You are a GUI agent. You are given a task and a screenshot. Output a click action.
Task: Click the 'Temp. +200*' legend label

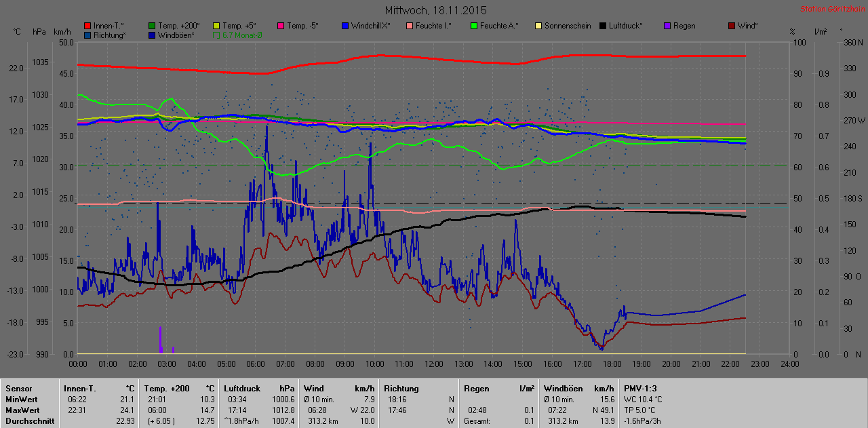pyautogui.click(x=179, y=26)
